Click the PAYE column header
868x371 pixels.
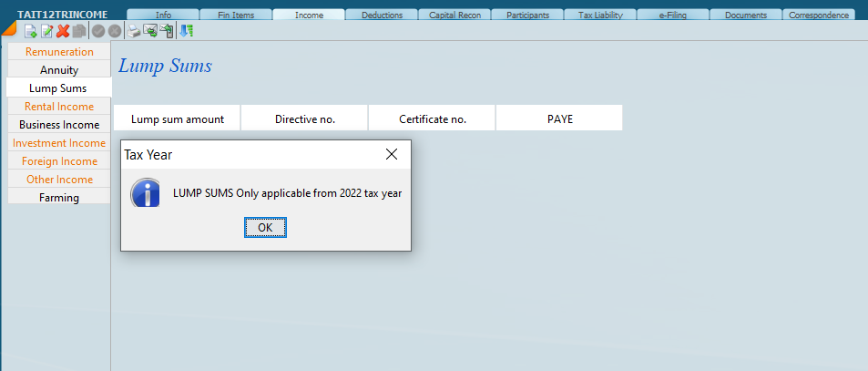559,119
